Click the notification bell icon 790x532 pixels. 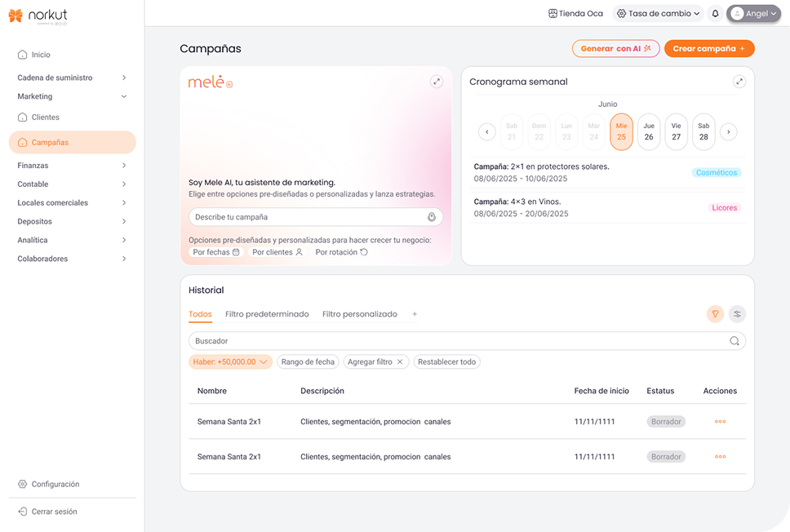coord(716,14)
